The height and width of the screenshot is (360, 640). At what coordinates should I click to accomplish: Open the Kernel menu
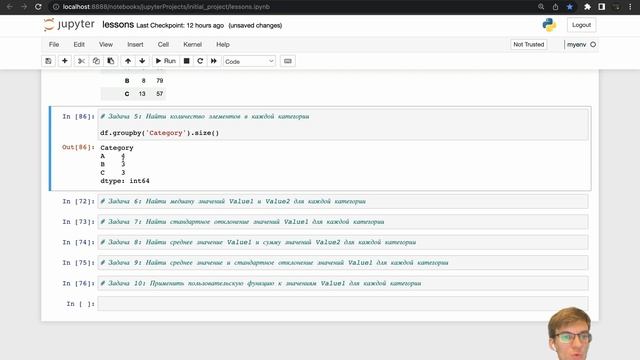tap(192, 44)
